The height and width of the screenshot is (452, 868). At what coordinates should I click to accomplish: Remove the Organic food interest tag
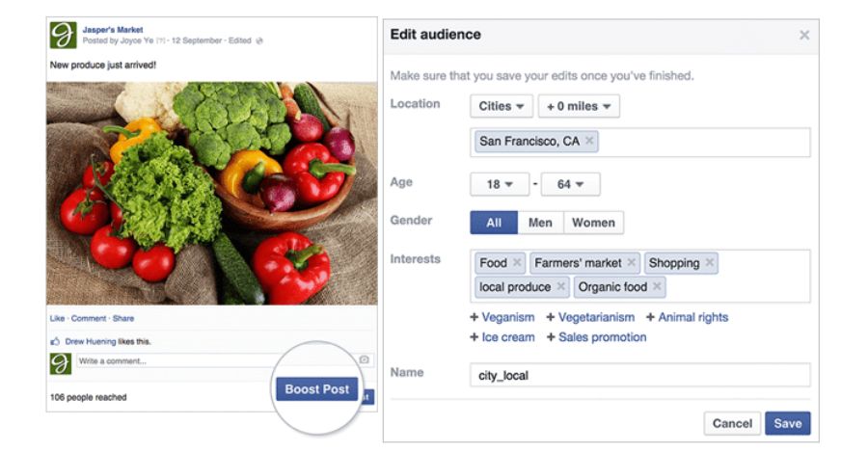[x=657, y=286]
